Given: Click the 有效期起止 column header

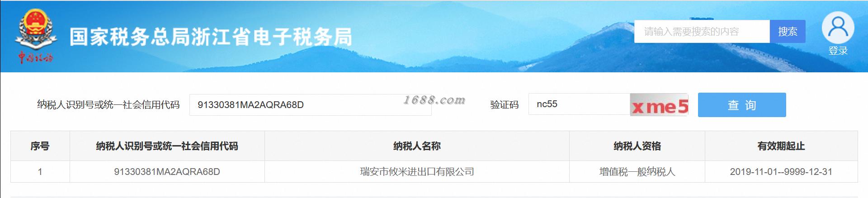Looking at the screenshot, I should click(781, 146).
